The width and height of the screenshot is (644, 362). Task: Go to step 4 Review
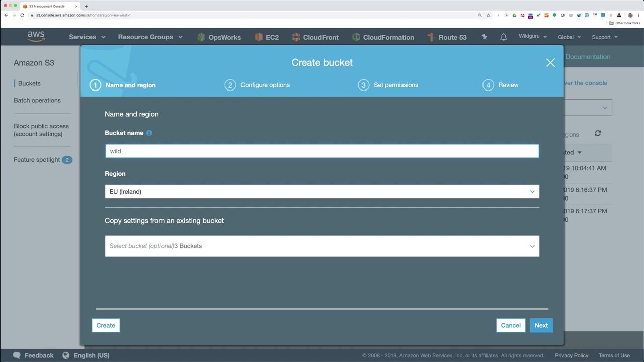[x=501, y=85]
